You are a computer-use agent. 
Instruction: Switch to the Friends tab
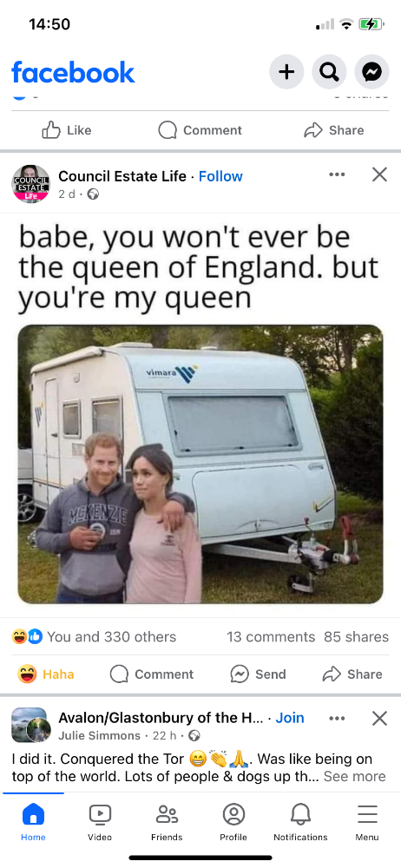167,822
